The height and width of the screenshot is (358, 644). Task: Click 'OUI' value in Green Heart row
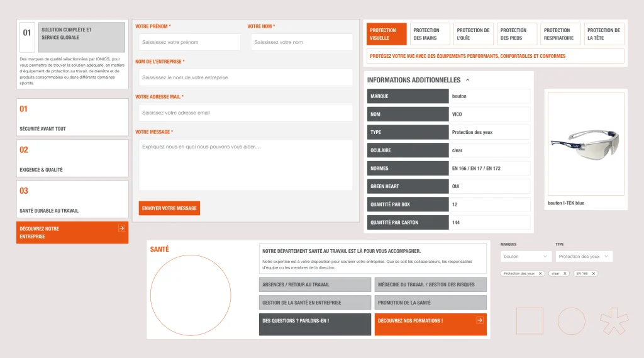[x=455, y=187]
